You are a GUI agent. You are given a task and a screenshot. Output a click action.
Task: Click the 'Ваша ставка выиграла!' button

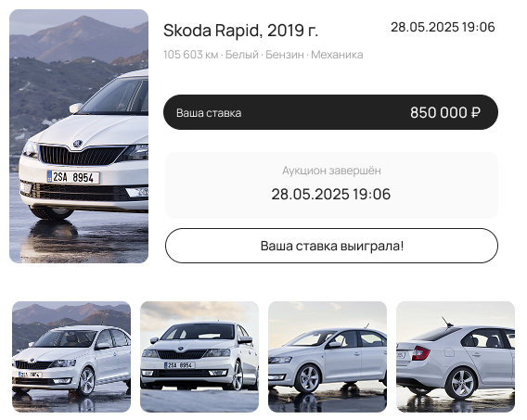point(331,246)
